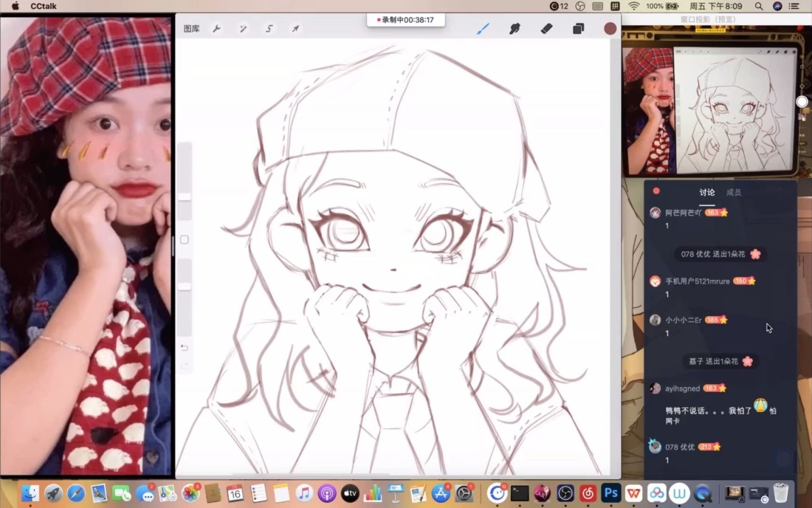Viewport: 812px width, 508px height.
Task: Open Messages from the dock
Action: [145, 493]
